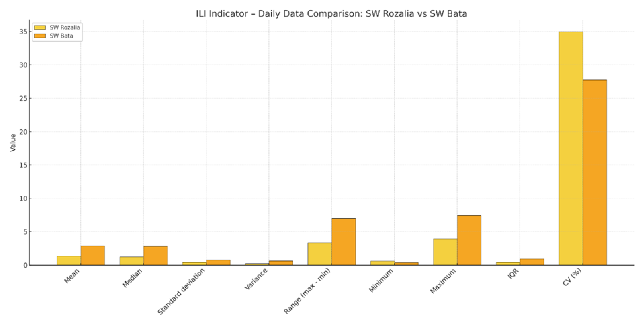644x324 pixels.
Task: Click the Range (max - min) axis label
Action: click(x=307, y=291)
